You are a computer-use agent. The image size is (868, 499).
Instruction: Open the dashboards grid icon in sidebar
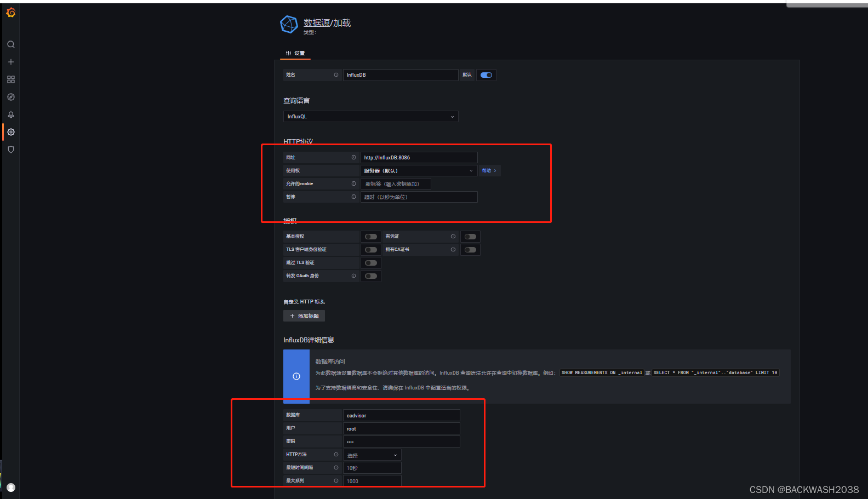tap(10, 79)
